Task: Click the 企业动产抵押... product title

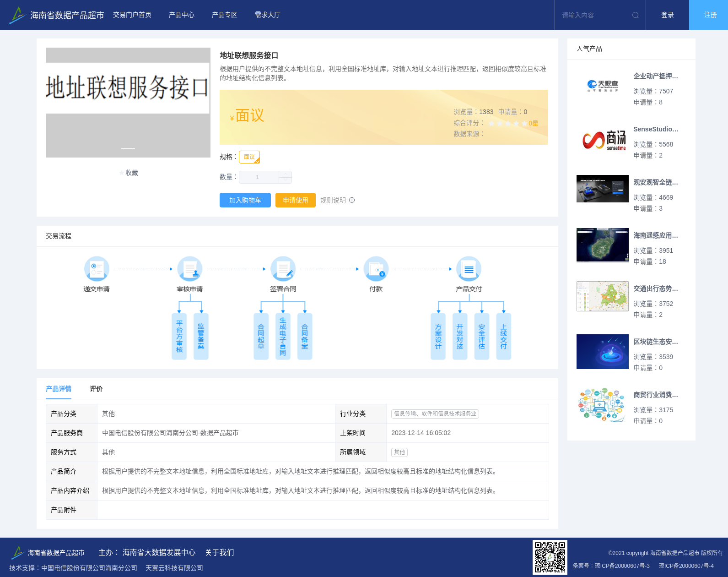Action: tap(656, 76)
